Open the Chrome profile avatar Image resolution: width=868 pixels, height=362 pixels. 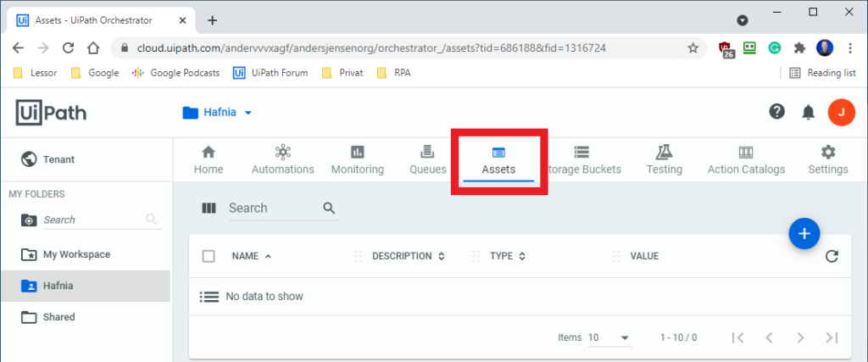[x=825, y=48]
